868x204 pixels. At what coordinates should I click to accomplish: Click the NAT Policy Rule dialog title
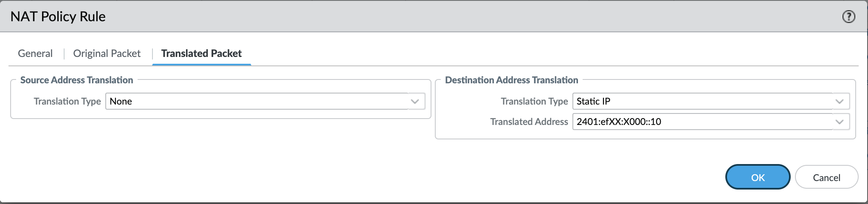click(58, 17)
